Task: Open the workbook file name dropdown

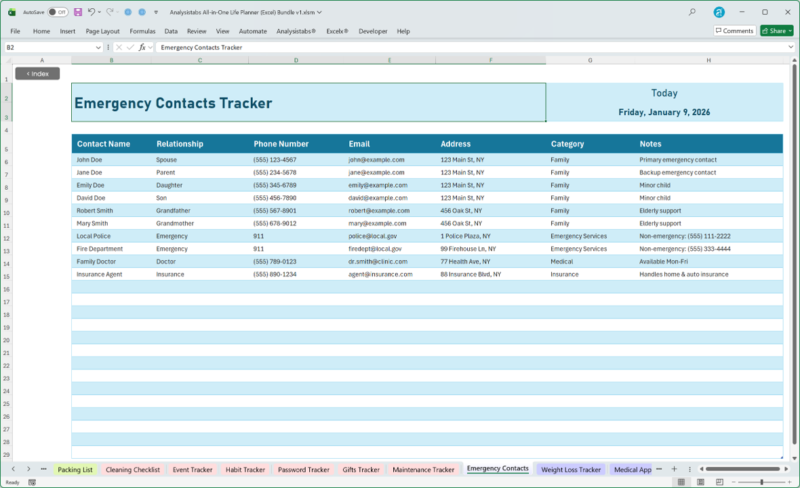Action: click(319, 12)
